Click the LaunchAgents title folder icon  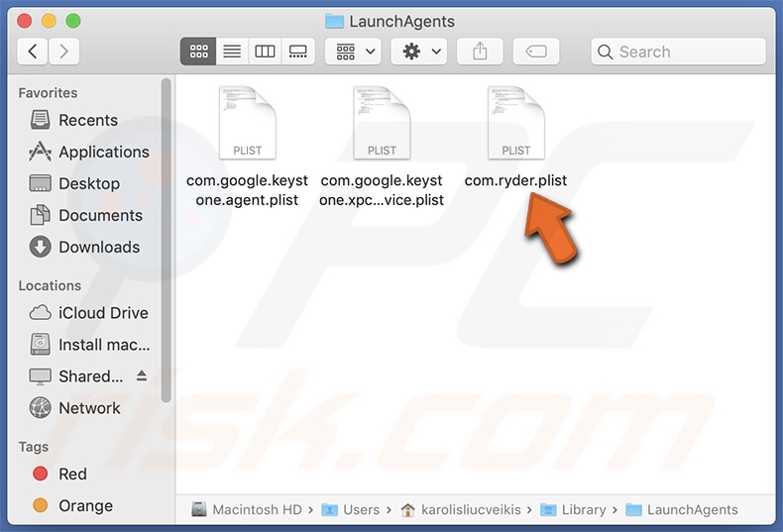(334, 21)
